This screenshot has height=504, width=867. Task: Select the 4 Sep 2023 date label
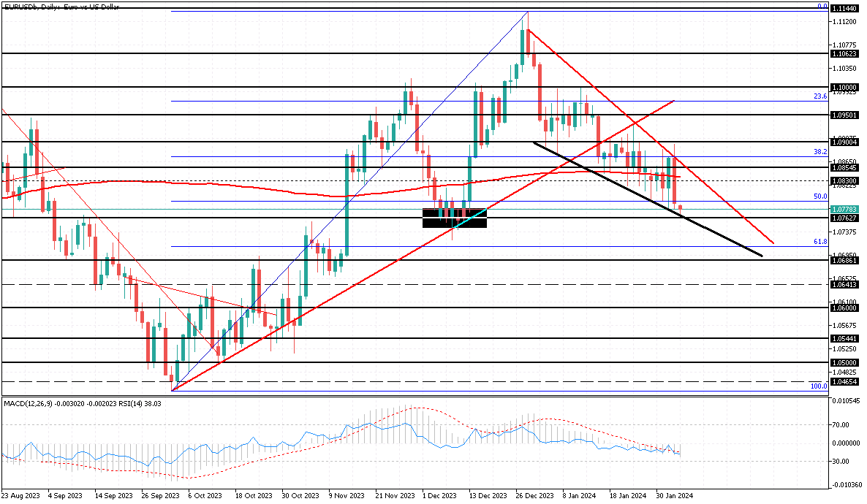coord(65,496)
